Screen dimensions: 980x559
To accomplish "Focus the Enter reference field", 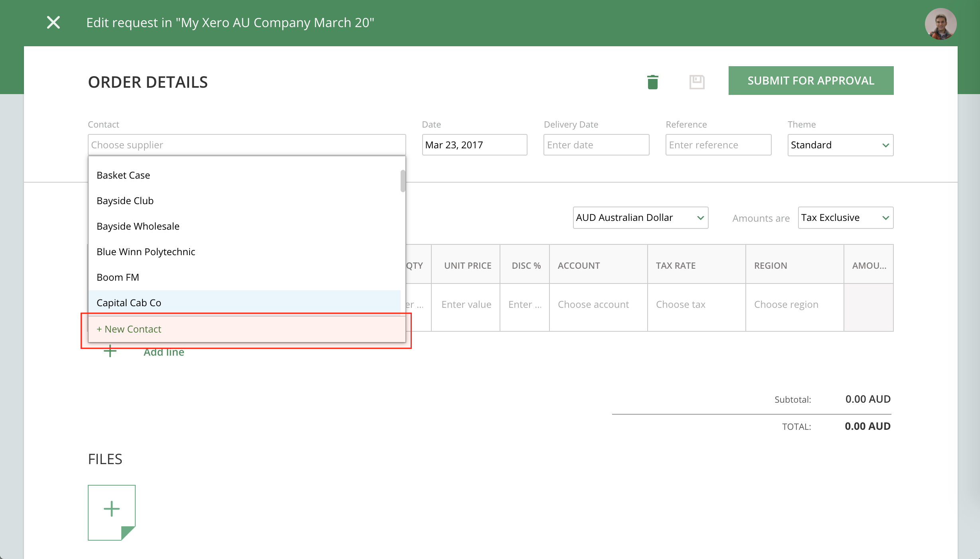I will (718, 145).
